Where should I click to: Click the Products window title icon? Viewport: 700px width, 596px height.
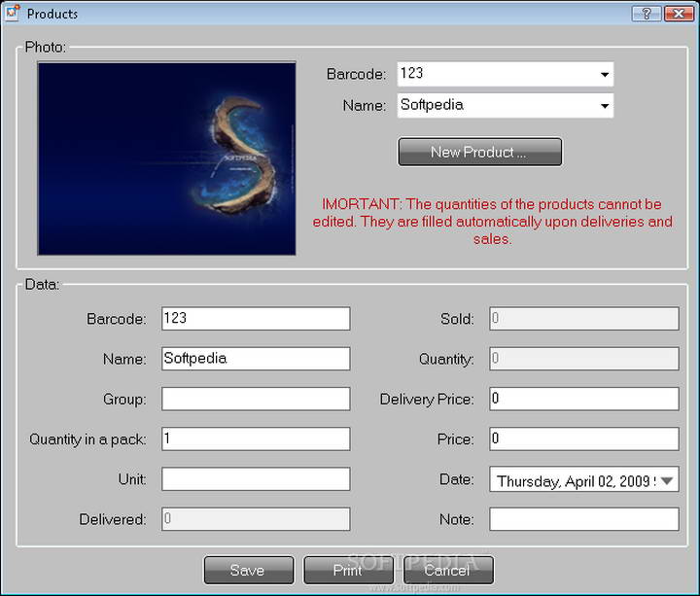click(13, 13)
